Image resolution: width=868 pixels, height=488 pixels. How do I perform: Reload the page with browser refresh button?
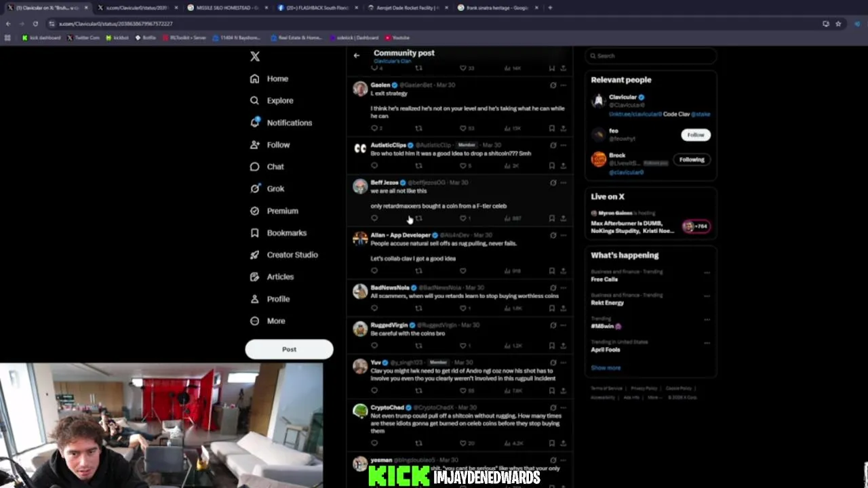point(35,24)
